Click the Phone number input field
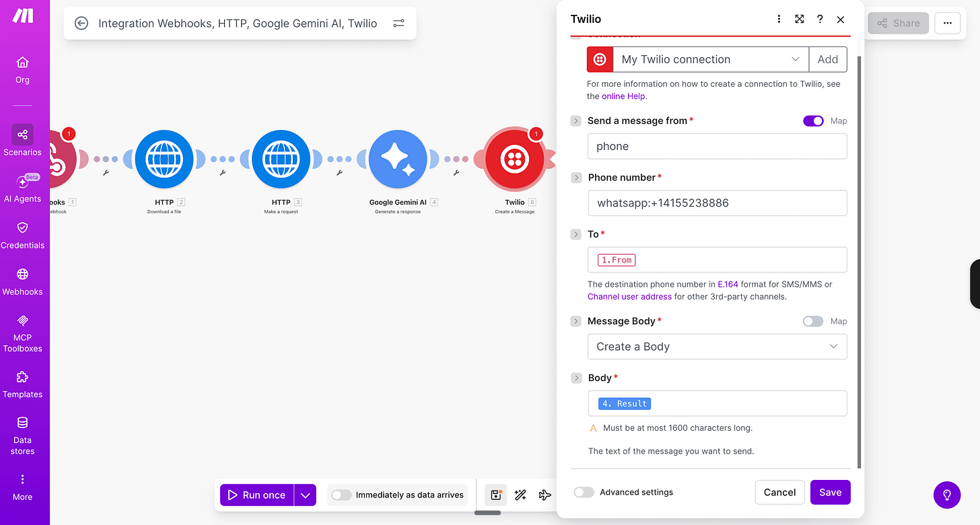The width and height of the screenshot is (980, 525). 717,203
